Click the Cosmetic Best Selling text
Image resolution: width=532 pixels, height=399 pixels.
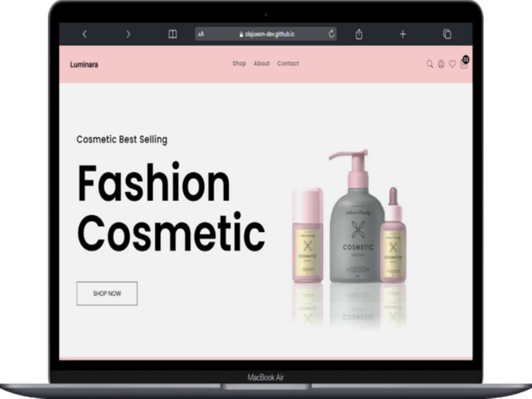122,139
